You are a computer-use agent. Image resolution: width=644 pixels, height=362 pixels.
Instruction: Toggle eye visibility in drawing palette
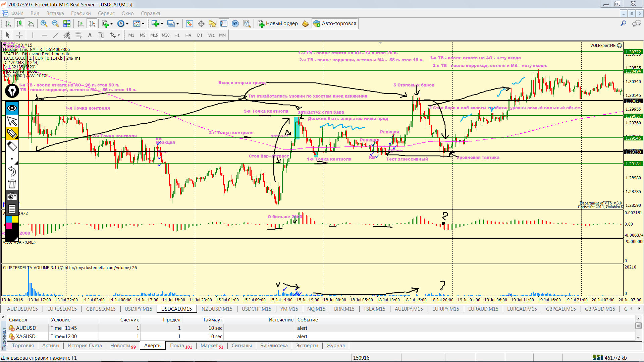click(x=12, y=108)
